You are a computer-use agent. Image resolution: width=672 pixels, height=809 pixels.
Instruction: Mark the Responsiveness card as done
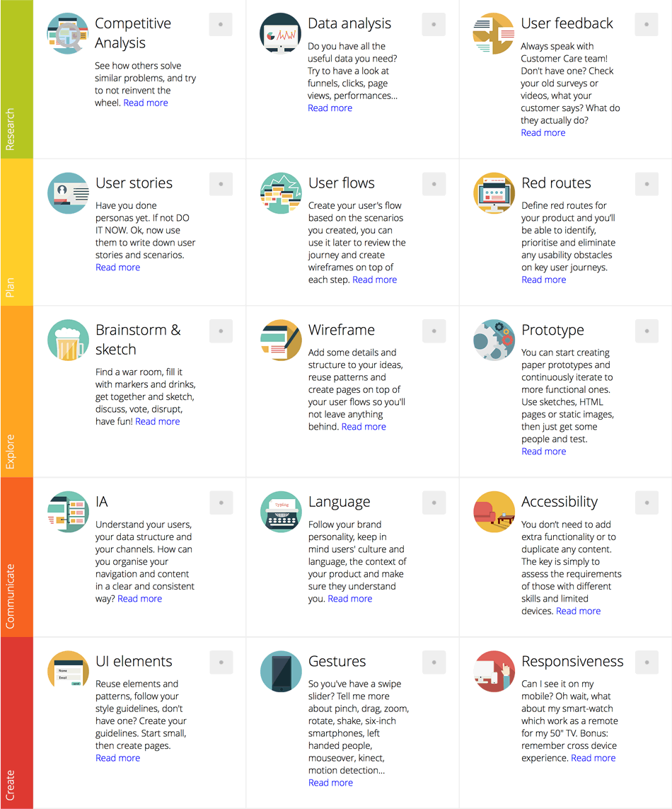(x=647, y=662)
